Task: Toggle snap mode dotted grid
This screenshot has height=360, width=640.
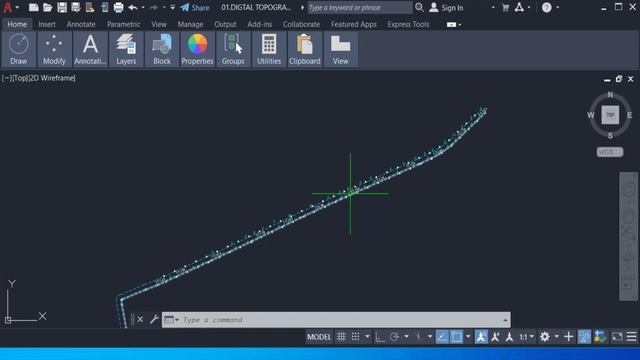Action: click(356, 337)
